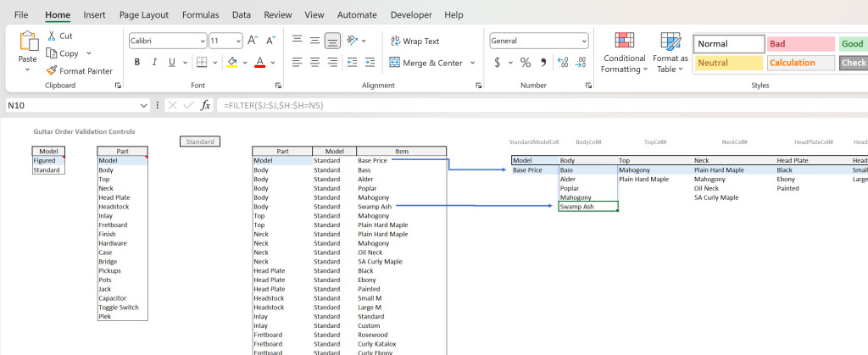Image resolution: width=868 pixels, height=355 pixels.
Task: Open underline style dropdown arrow
Action: click(x=183, y=63)
